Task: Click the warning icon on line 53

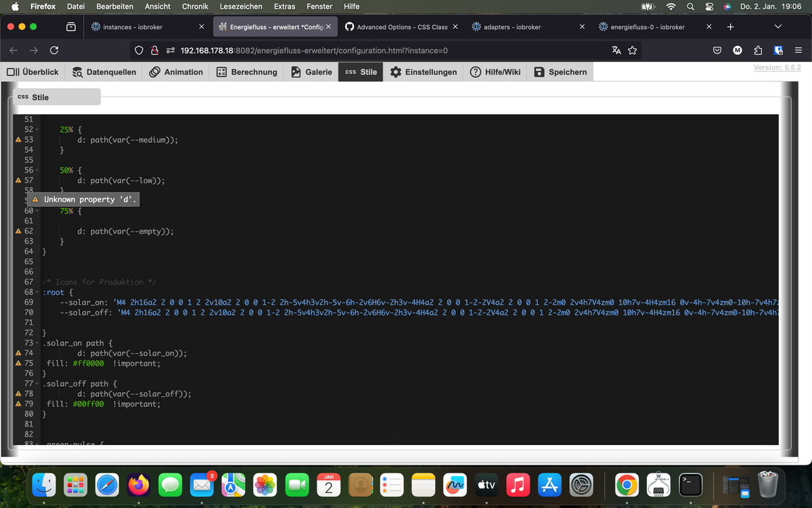Action: click(19, 139)
